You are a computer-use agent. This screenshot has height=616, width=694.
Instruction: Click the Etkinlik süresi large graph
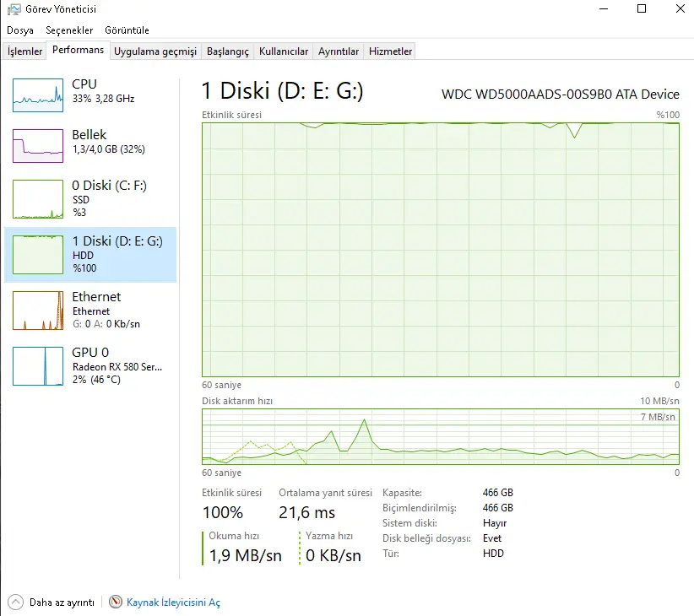441,250
